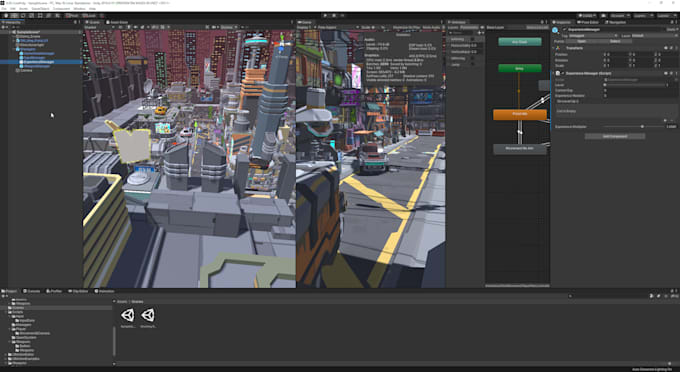Click the prefab Open button
The width and height of the screenshot is (680, 372).
pyautogui.click(x=582, y=41)
